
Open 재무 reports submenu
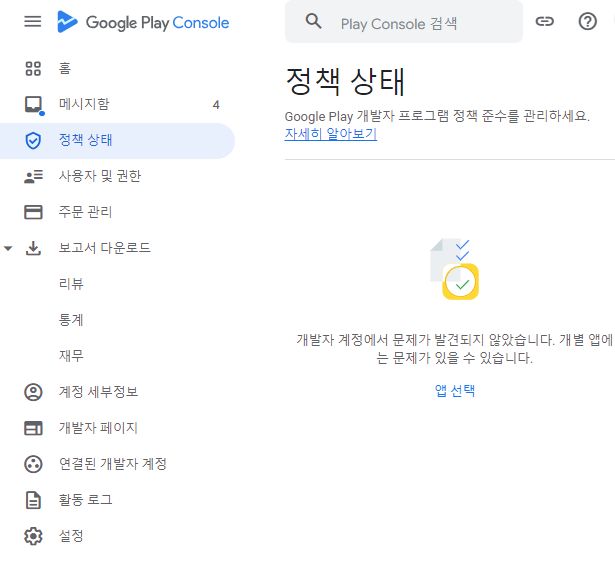coord(71,356)
